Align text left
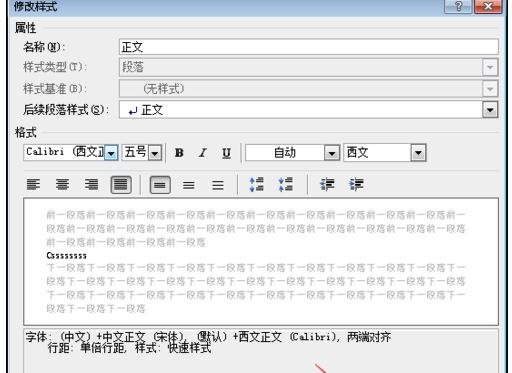Viewport: 512px width, 373px height. tap(33, 185)
